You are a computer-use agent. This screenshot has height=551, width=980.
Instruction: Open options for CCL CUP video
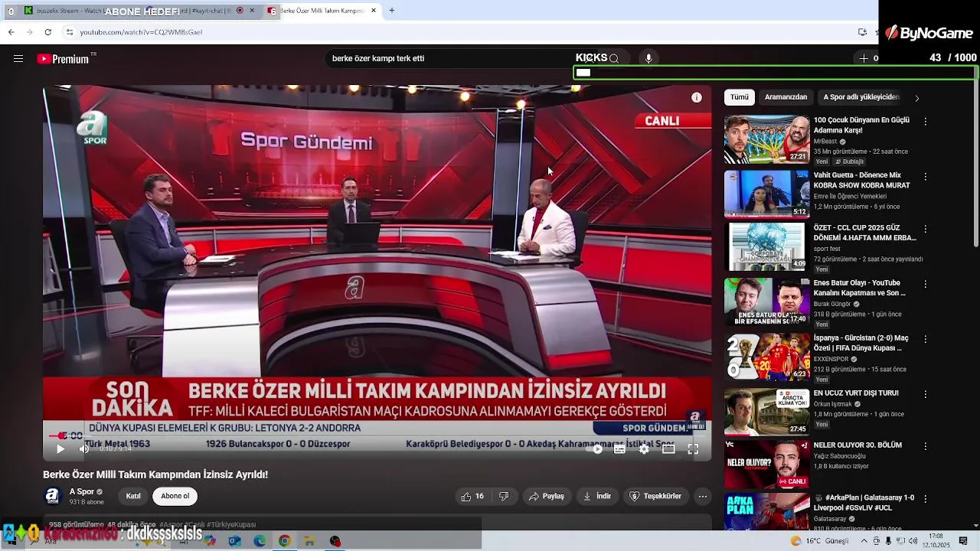coord(926,229)
